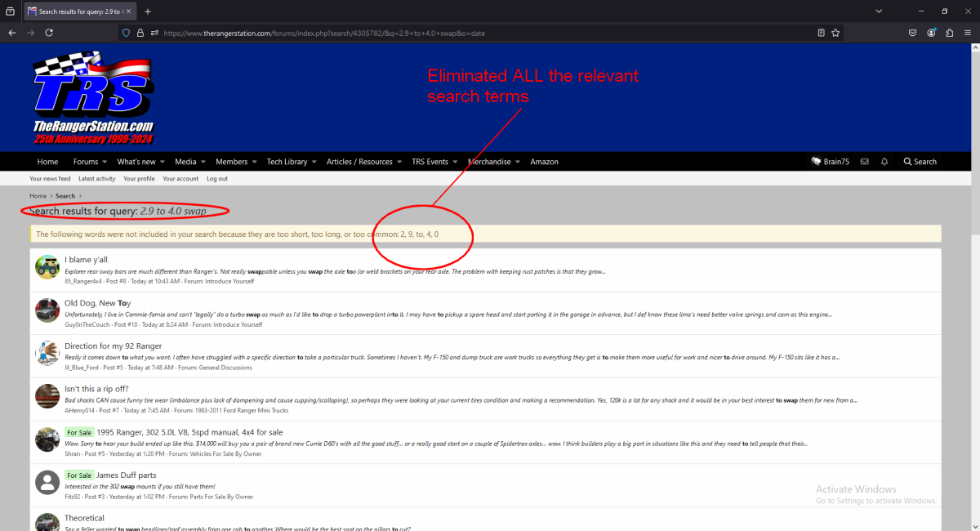Expand the Merchandise dropdown arrow
Viewport: 980px width, 531px height.
click(x=517, y=162)
